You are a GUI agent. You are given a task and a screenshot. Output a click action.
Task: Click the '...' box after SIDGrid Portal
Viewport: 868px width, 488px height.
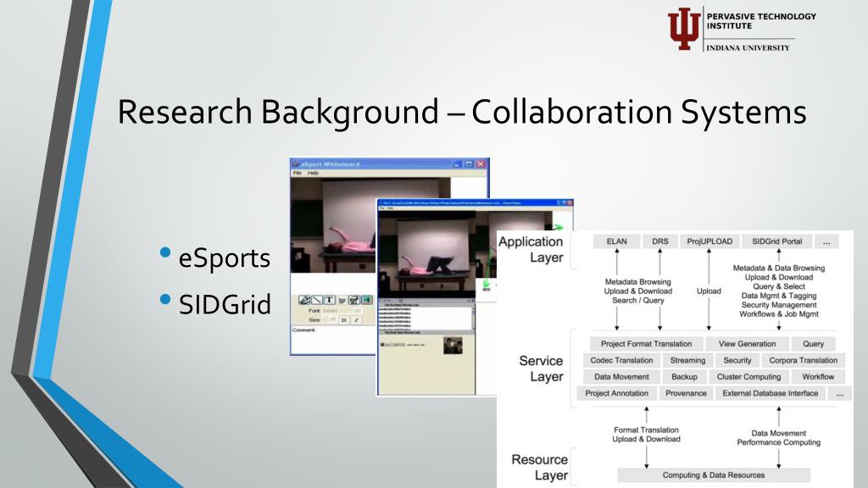point(826,241)
